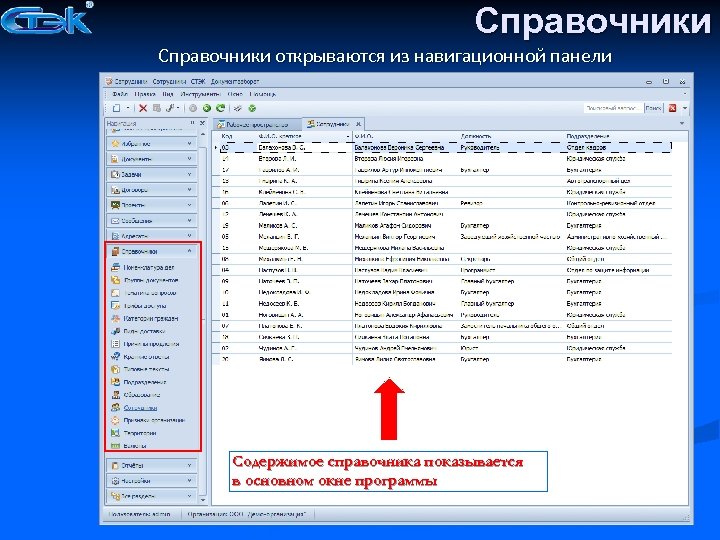
Task: Expand the Отчёты navigation section
Action: (152, 466)
